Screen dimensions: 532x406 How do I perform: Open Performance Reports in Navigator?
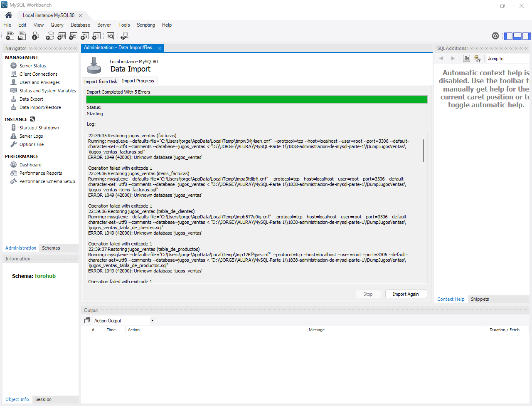(x=41, y=173)
